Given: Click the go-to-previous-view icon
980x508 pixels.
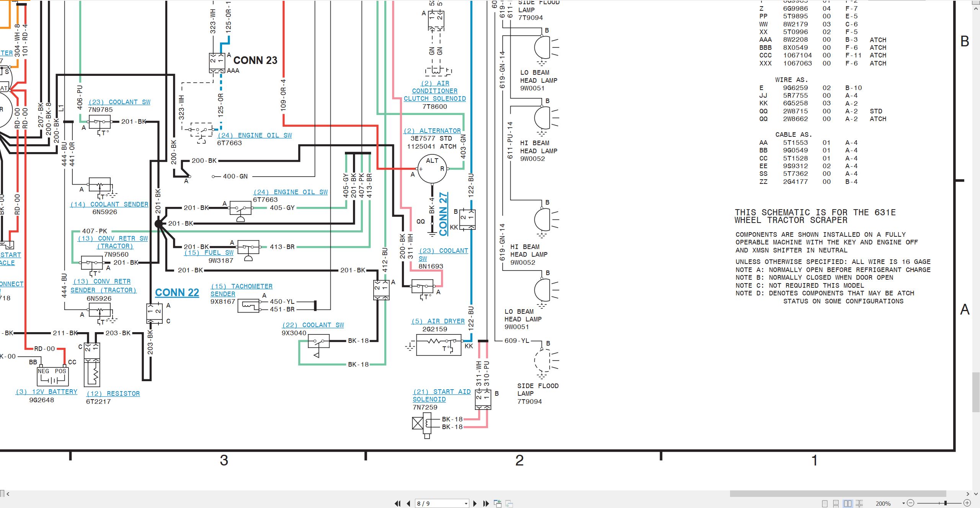Looking at the screenshot, I should (x=498, y=503).
